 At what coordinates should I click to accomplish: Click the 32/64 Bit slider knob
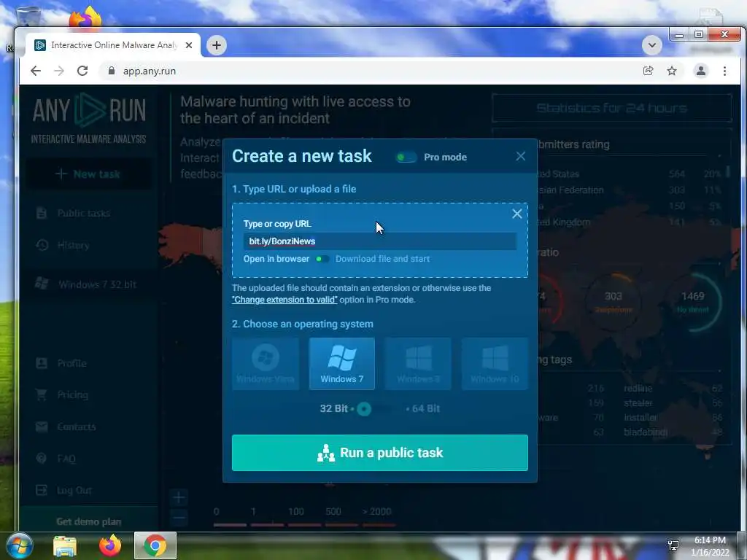(364, 409)
